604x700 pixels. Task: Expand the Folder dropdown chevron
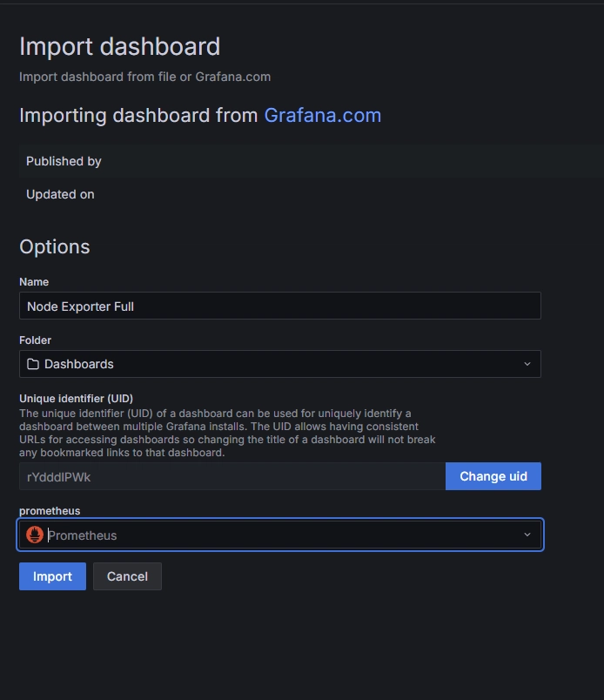(527, 364)
